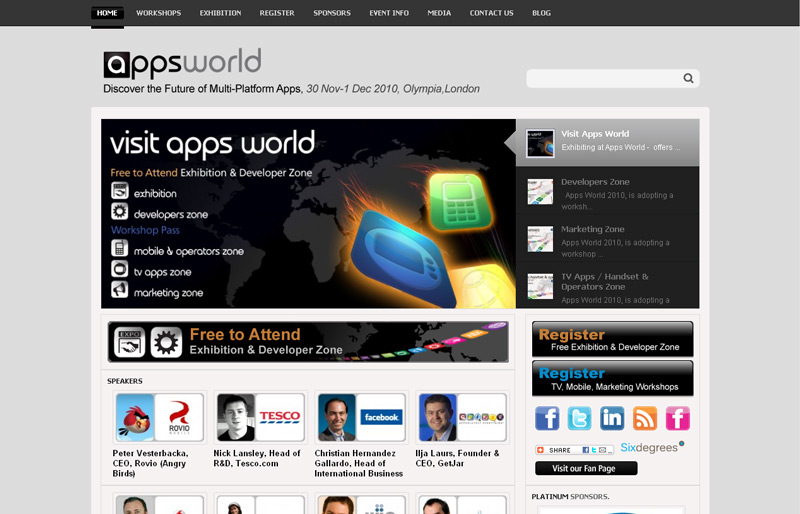Open the Twitter bird icon link
Screen dimensions: 800x514
click(580, 418)
